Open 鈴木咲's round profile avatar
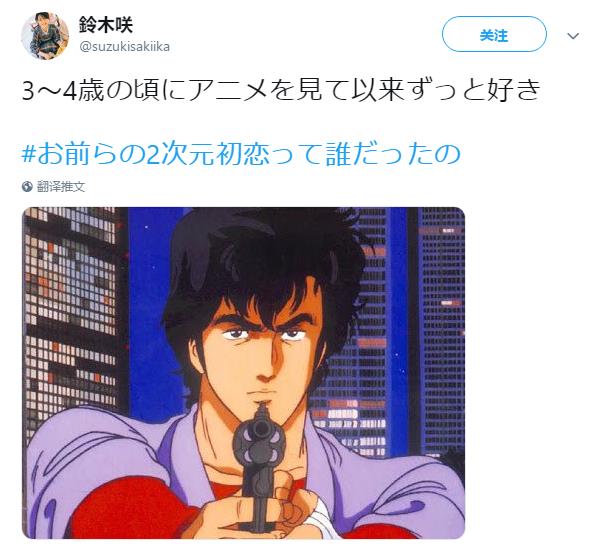This screenshot has width=598, height=550. point(45,36)
